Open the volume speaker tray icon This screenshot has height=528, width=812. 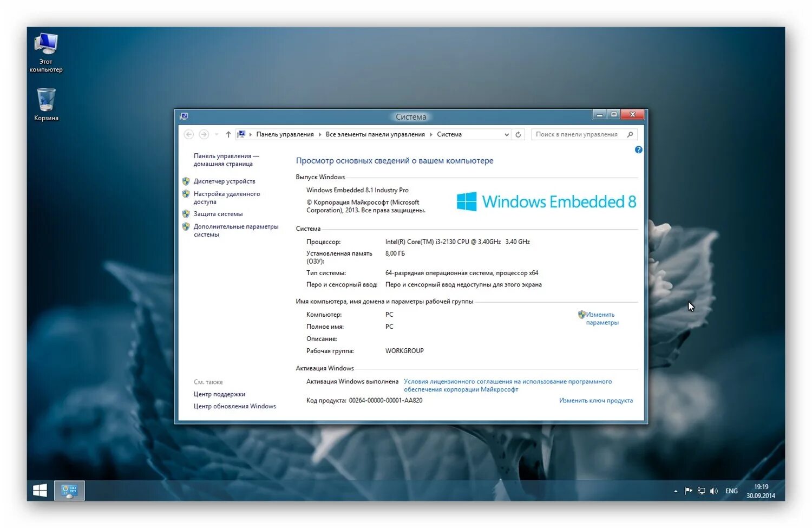tap(714, 491)
